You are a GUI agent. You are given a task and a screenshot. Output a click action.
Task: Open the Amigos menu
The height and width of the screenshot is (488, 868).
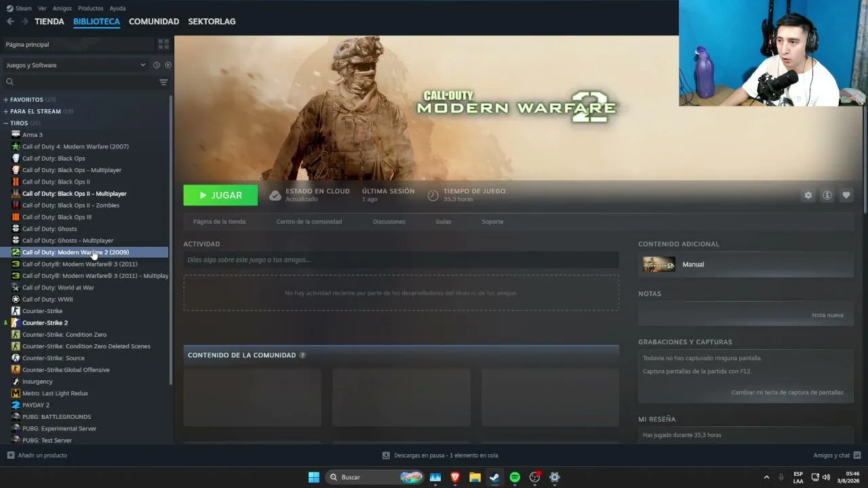tap(62, 9)
